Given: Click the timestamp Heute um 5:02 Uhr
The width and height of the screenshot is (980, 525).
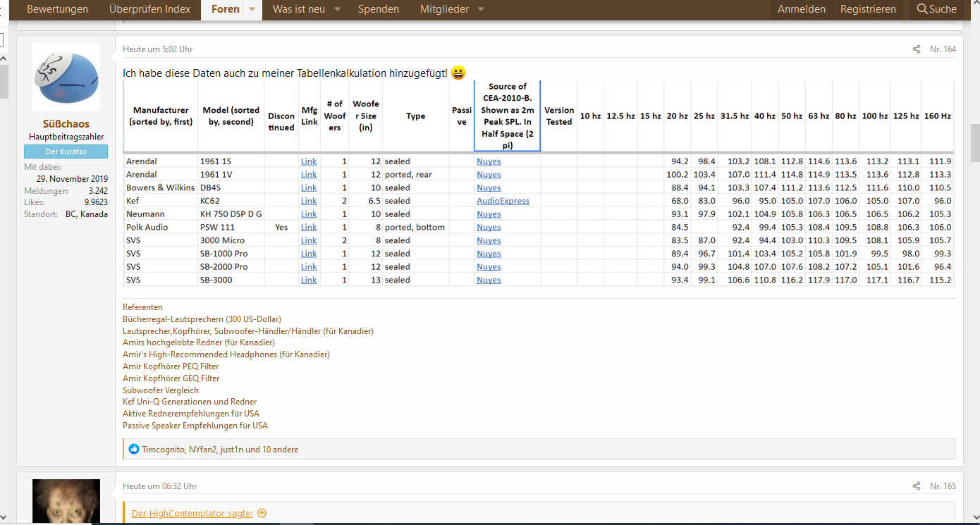Looking at the screenshot, I should pyautogui.click(x=158, y=49).
